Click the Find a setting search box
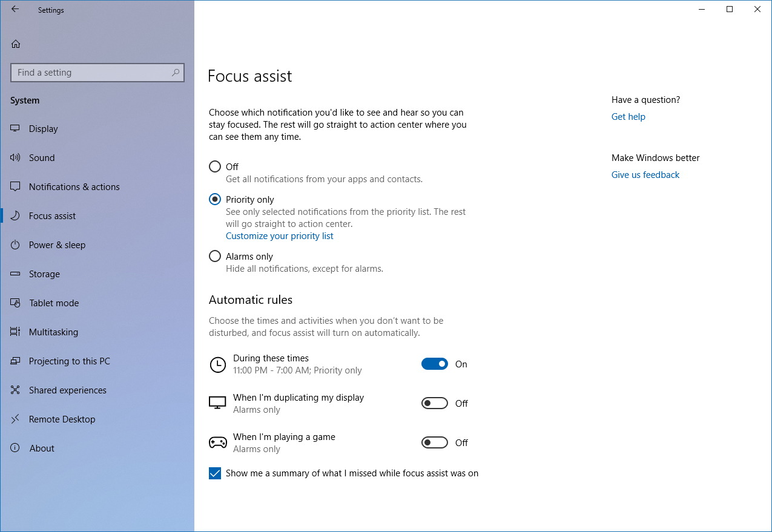This screenshot has width=772, height=532. (97, 73)
